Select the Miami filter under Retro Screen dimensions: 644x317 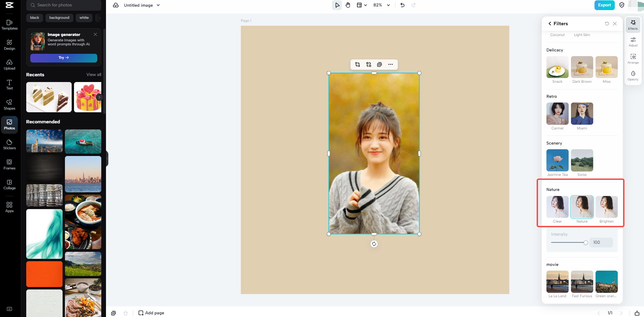(582, 114)
